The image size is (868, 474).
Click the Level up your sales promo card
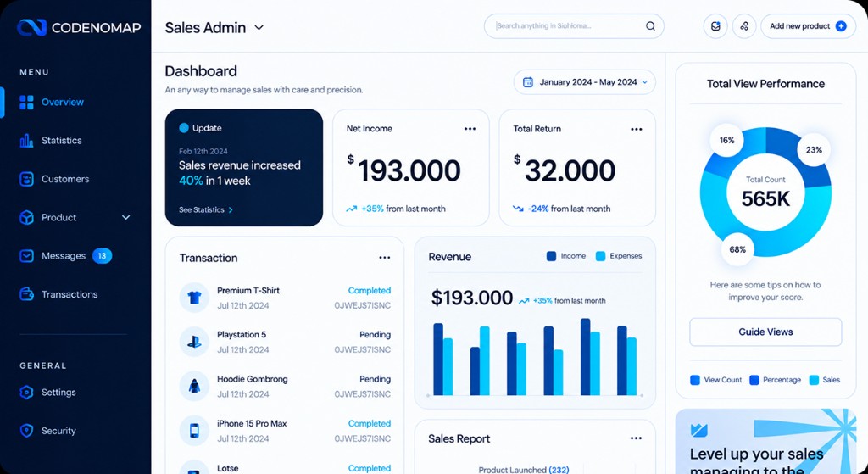coord(765,441)
